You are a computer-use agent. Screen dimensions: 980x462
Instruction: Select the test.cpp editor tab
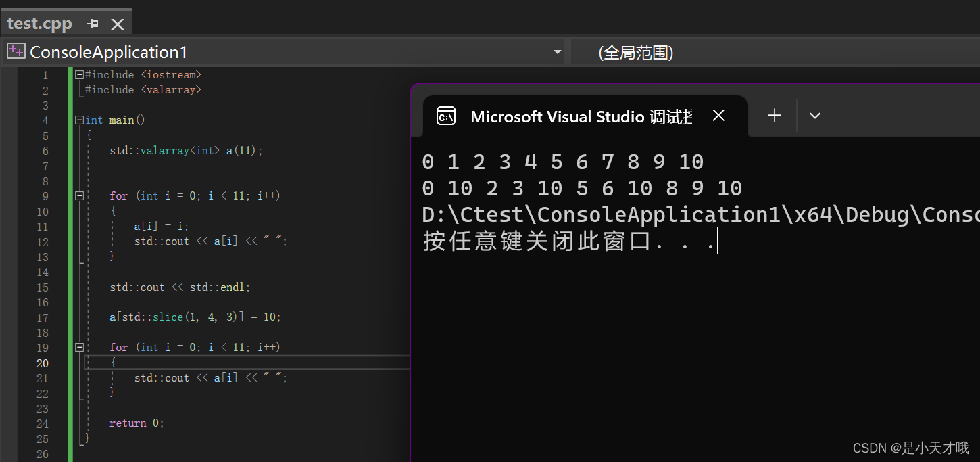pos(39,22)
